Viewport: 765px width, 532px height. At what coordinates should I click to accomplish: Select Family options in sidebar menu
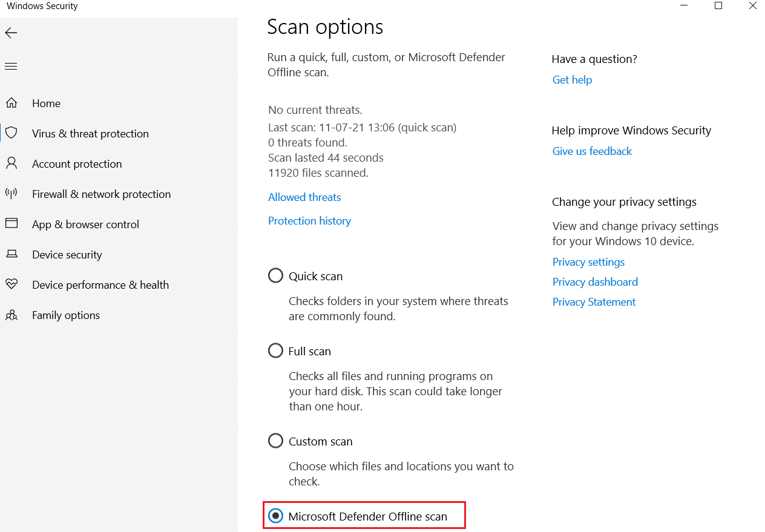click(66, 315)
